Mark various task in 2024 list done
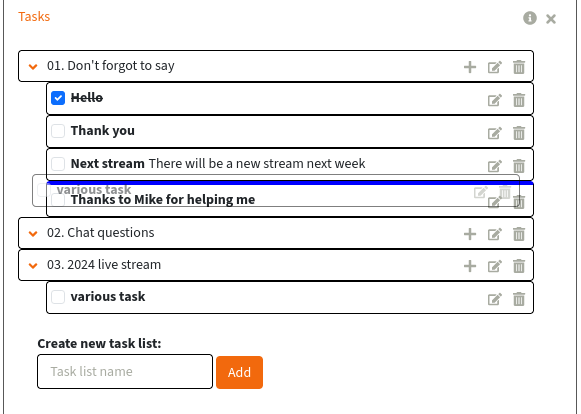 click(58, 297)
